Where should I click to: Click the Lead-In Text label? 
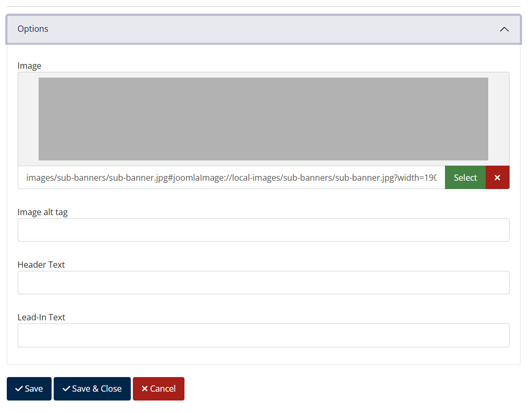[42, 317]
